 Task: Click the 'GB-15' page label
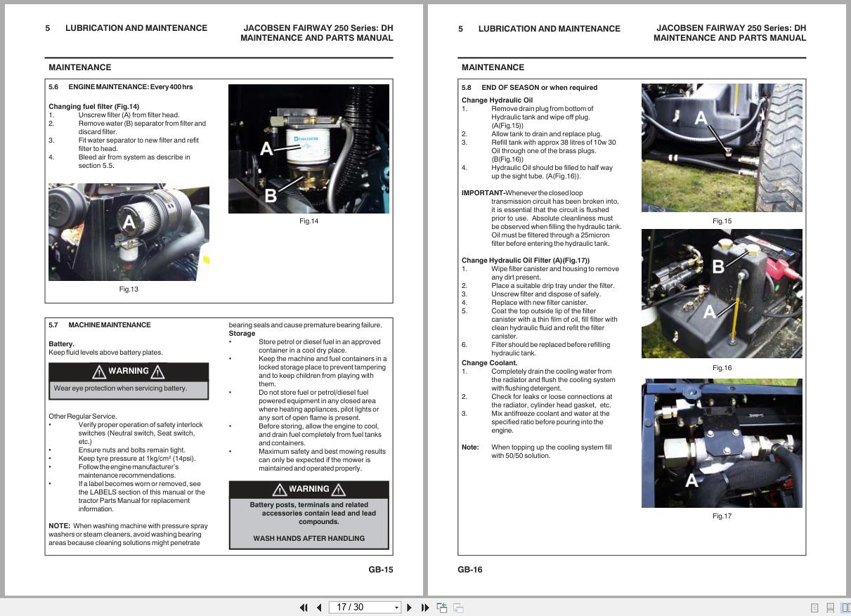pos(381,570)
